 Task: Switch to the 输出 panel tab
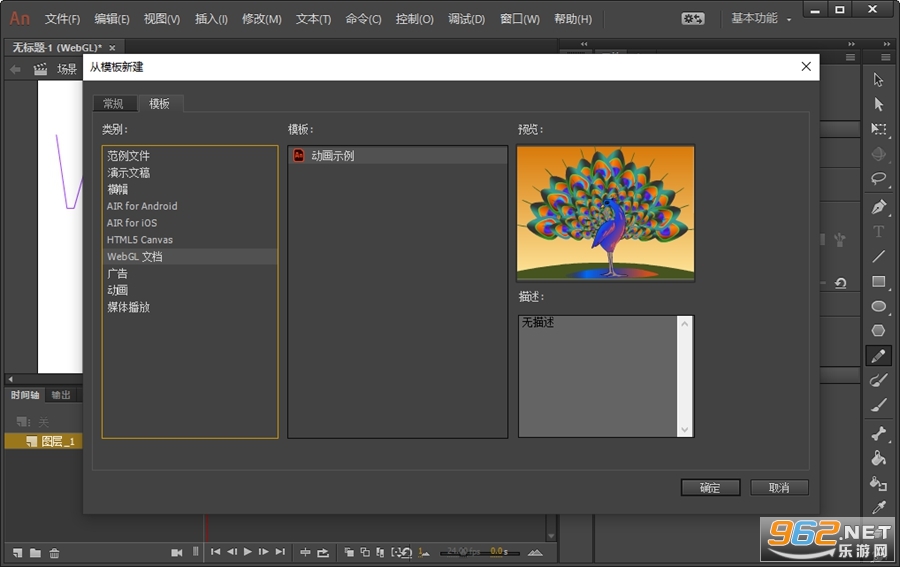[61, 395]
